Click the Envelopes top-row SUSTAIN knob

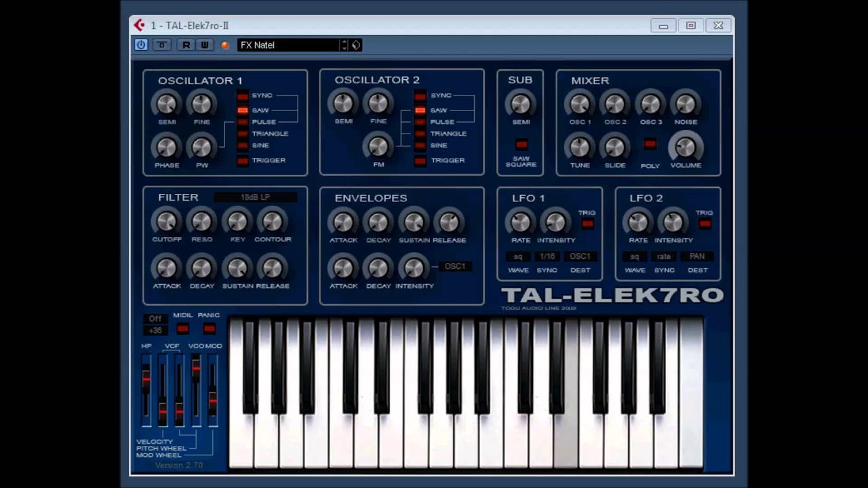413,222
